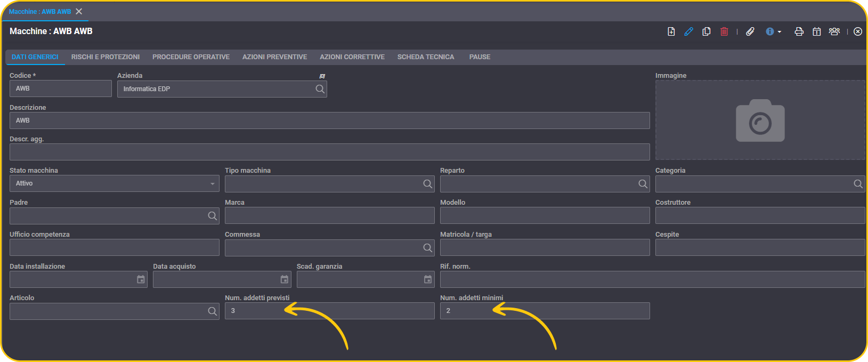
Task: Open the Azioni Correttive tab
Action: coord(352,57)
